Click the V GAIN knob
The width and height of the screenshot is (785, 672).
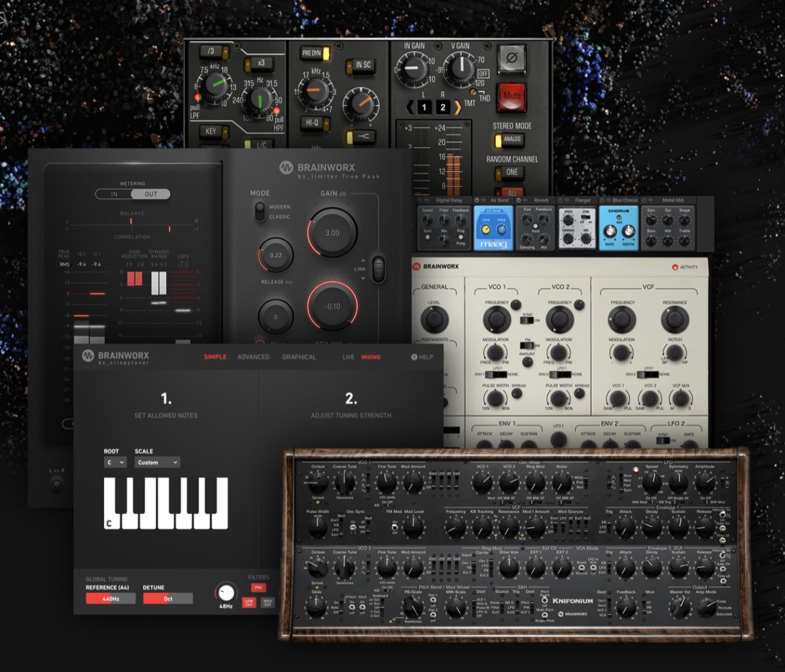[461, 69]
